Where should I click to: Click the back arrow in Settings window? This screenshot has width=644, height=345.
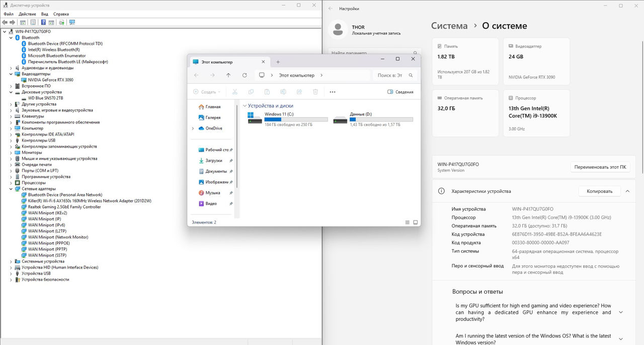pos(331,9)
